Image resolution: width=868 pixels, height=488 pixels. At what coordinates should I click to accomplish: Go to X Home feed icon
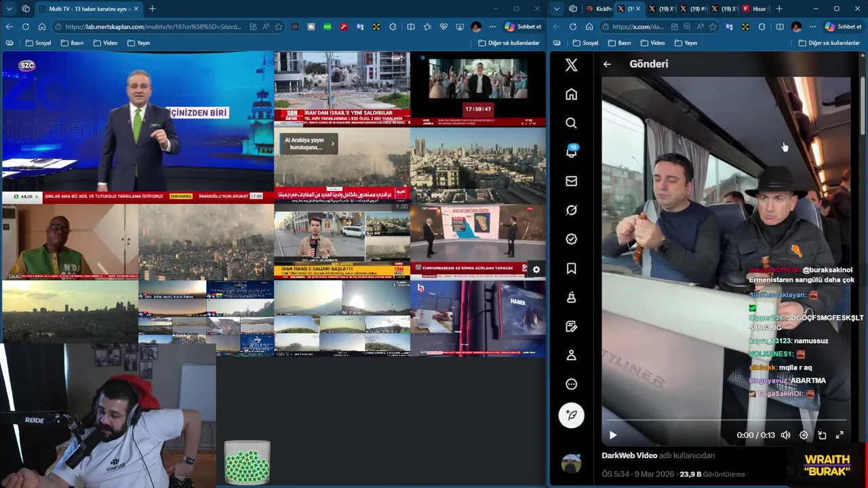point(571,94)
